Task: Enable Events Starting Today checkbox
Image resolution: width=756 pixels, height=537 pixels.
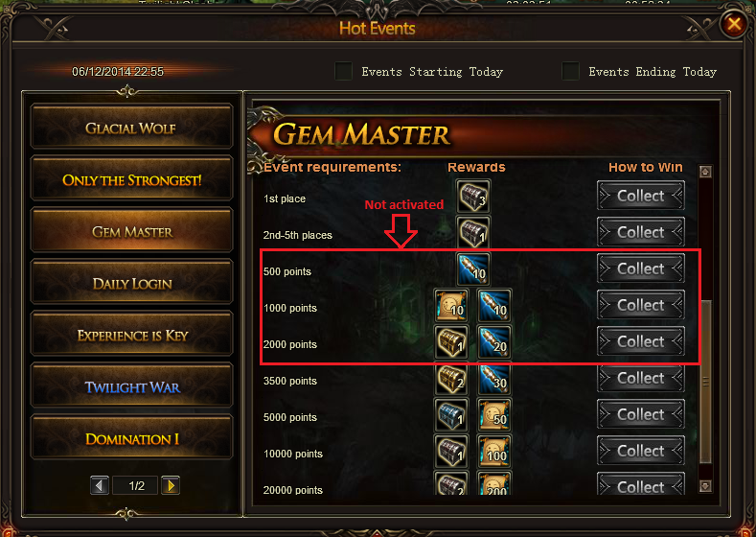Action: [343, 71]
